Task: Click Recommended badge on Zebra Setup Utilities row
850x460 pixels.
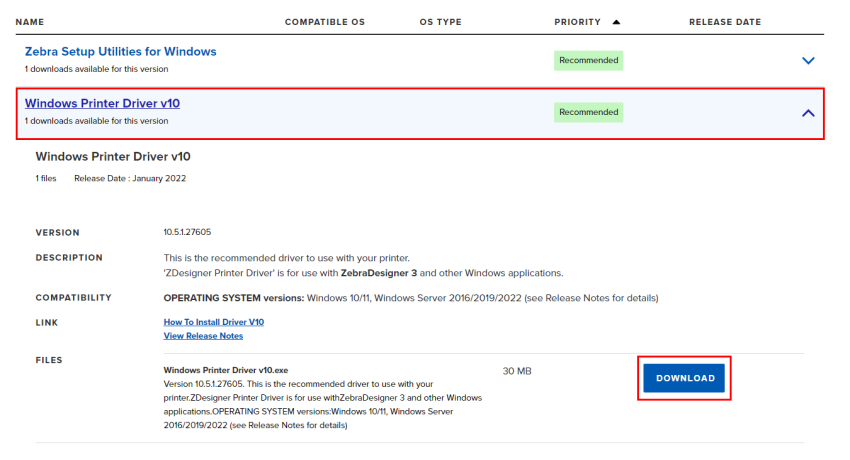Action: [x=588, y=60]
